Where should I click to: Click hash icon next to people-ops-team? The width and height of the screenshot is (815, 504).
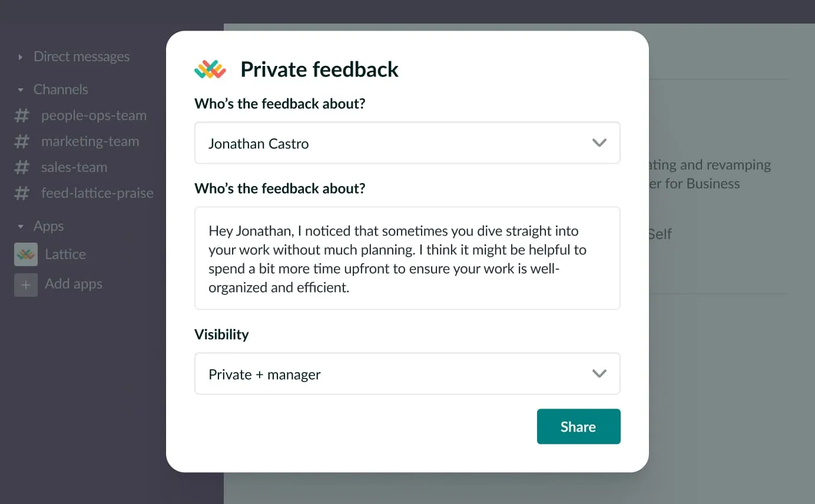[22, 115]
